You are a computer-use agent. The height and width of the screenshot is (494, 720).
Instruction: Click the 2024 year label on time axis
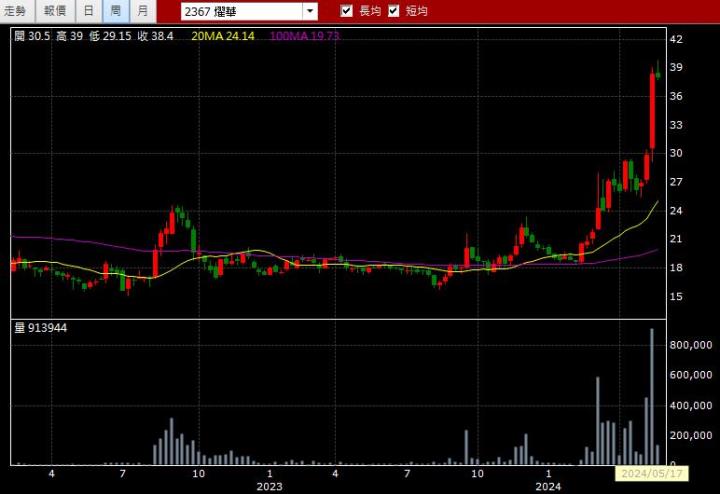(x=547, y=486)
